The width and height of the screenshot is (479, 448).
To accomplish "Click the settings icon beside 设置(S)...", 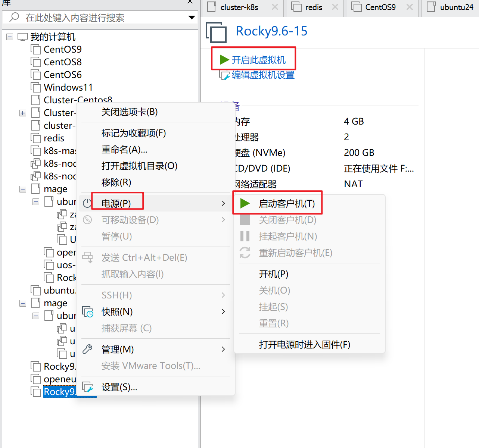I will (88, 387).
